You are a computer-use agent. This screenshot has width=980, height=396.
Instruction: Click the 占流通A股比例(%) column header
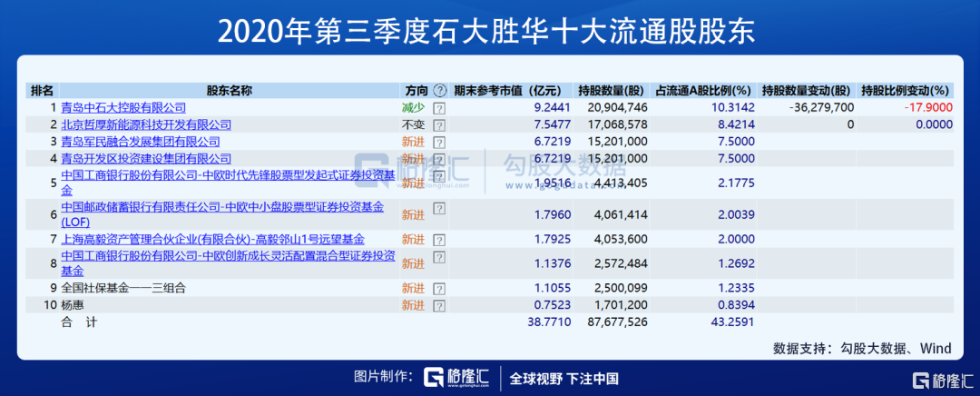[x=702, y=90]
